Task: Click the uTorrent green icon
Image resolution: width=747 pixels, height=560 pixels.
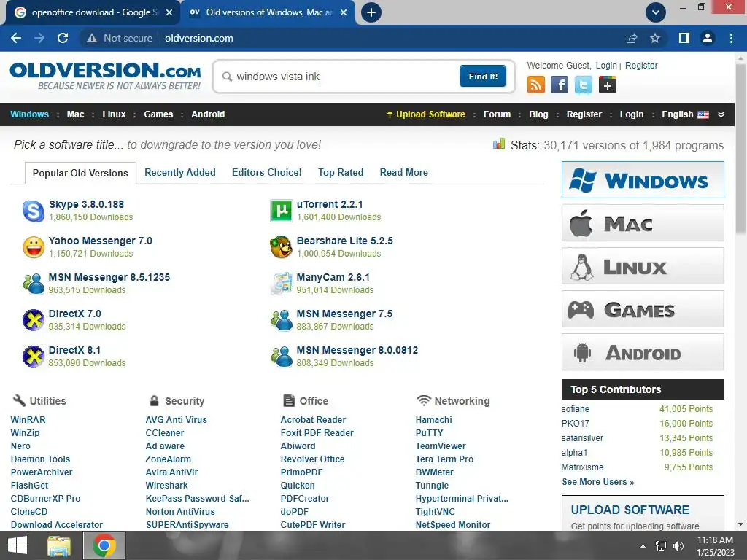Action: 281,211
